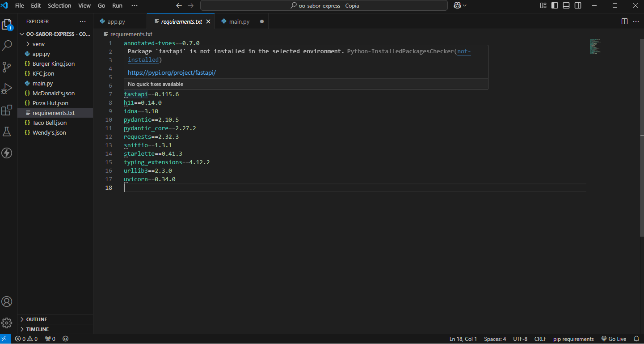Open the Edit menu
Image resolution: width=644 pixels, height=344 pixels.
(36, 5)
